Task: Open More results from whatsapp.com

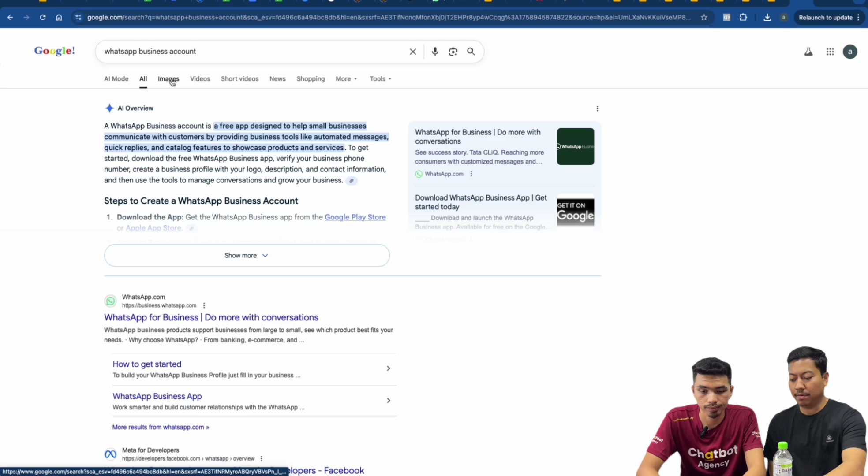Action: coord(161,427)
